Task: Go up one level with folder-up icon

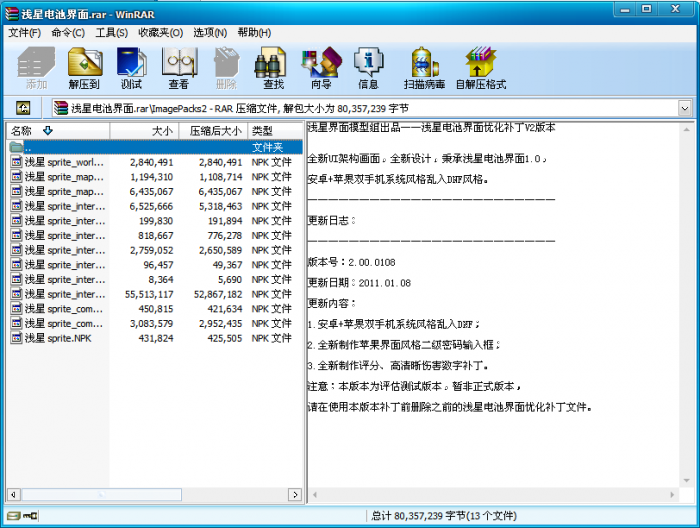Action: pos(23,108)
